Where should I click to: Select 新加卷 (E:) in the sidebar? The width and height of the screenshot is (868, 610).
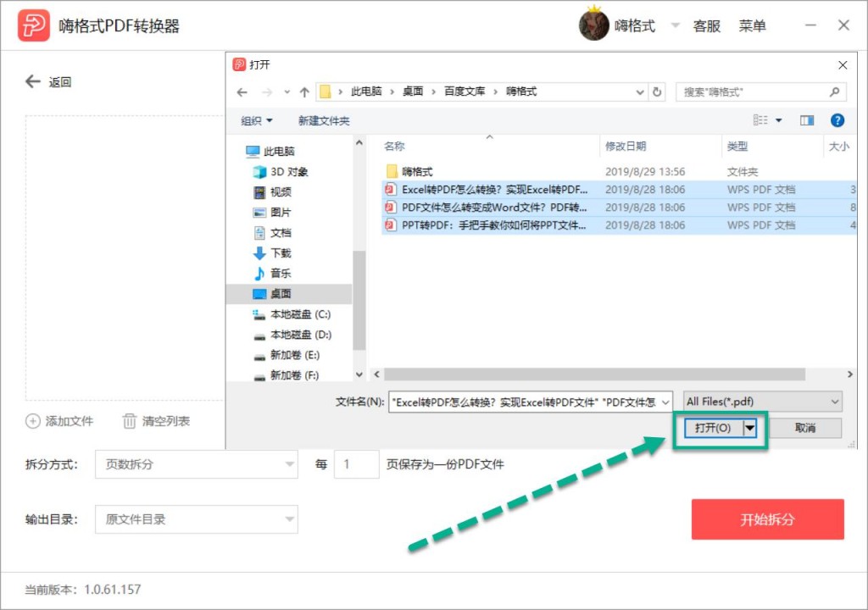287,355
